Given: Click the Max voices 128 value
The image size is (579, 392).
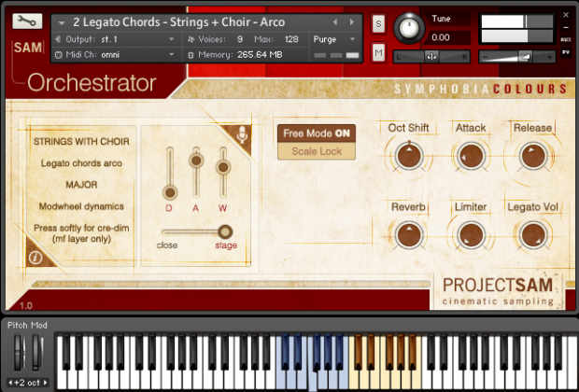Looking at the screenshot, I should click(291, 39).
